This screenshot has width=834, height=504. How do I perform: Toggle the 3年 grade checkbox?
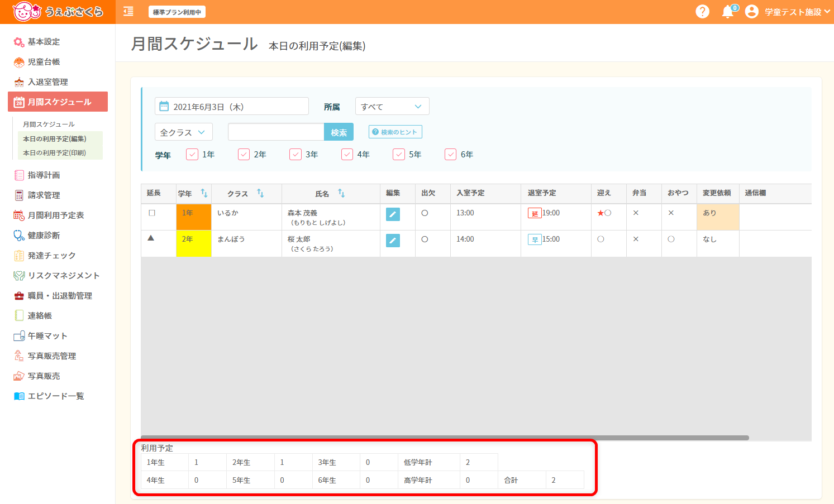(296, 155)
